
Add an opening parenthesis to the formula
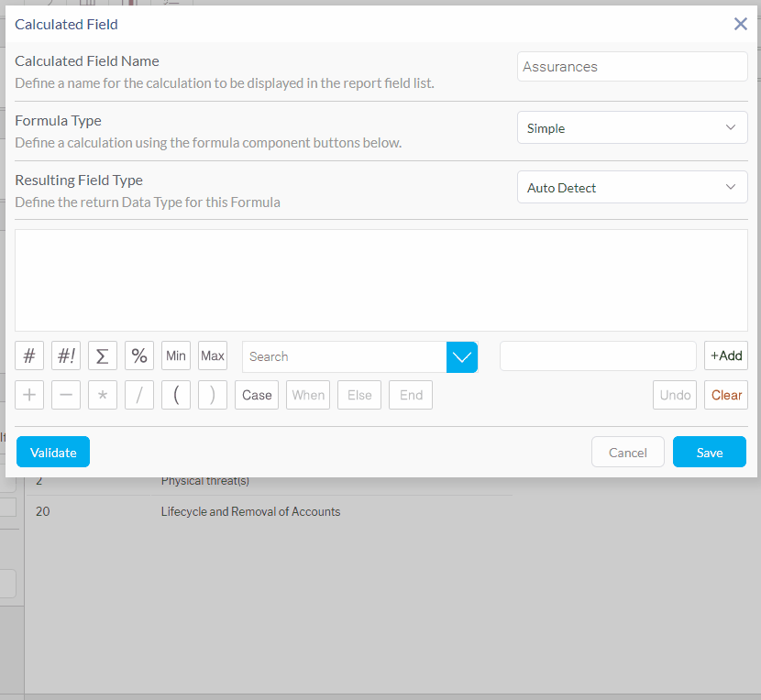pos(175,395)
